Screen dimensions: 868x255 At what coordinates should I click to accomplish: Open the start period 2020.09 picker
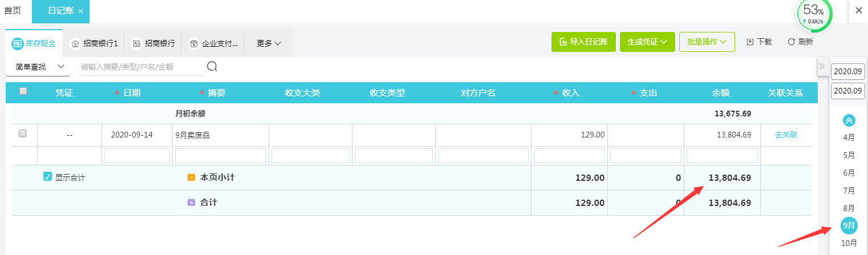(x=847, y=71)
